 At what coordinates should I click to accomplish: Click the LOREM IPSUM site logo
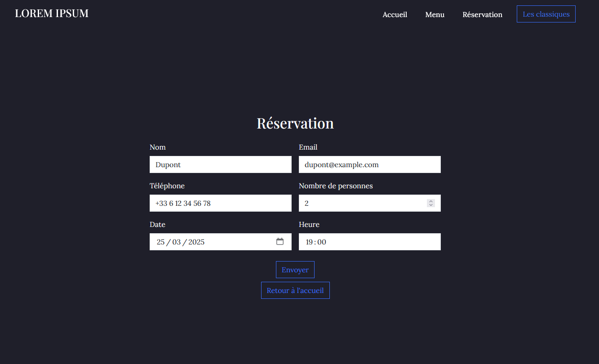point(52,13)
